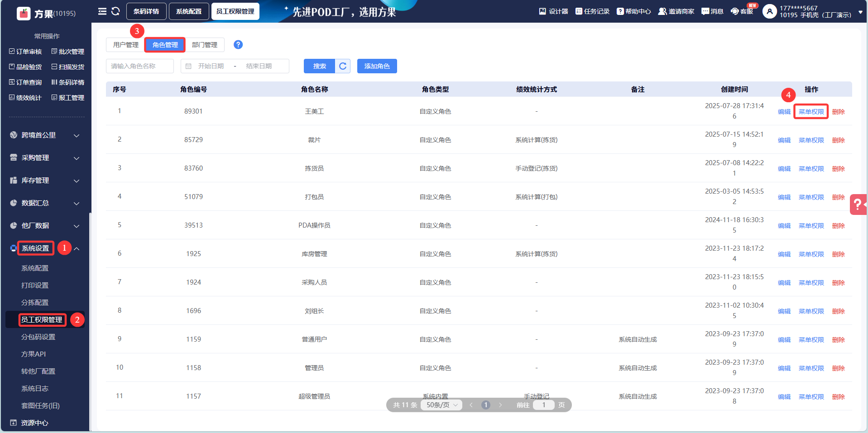
Task: Click the reset refresh icon beside 搜索
Action: tap(343, 66)
